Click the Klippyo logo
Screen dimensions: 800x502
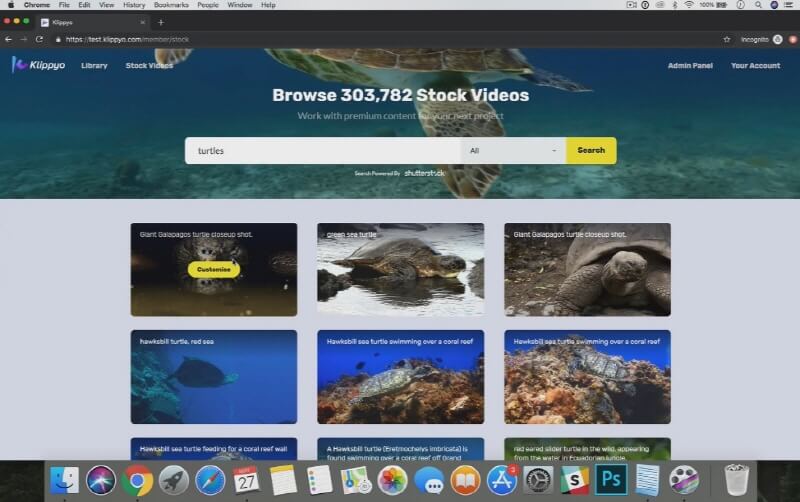tap(38, 65)
